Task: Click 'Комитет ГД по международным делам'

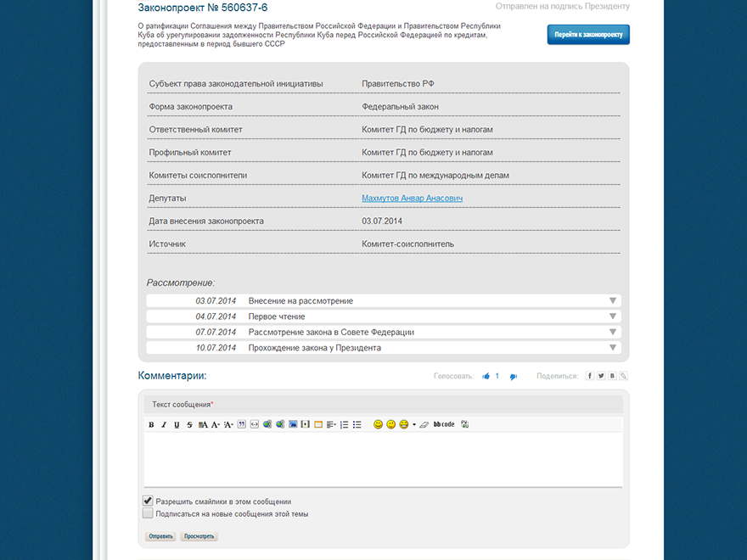Action: (435, 176)
